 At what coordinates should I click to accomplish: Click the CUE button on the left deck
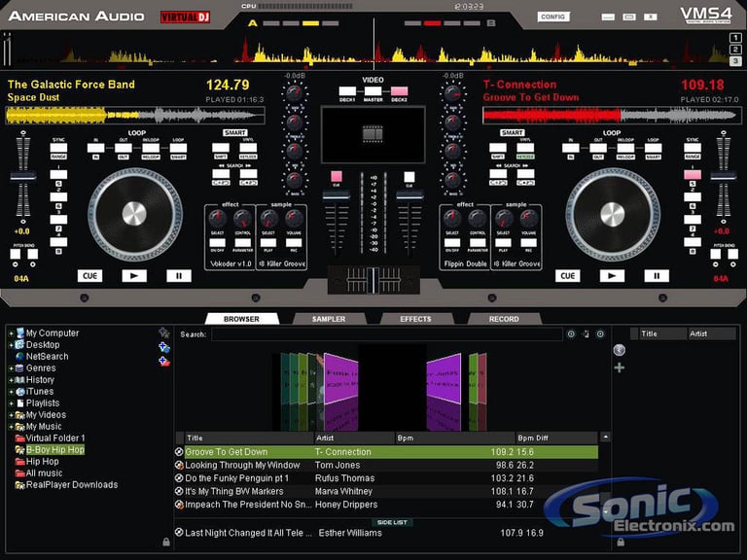click(x=89, y=276)
